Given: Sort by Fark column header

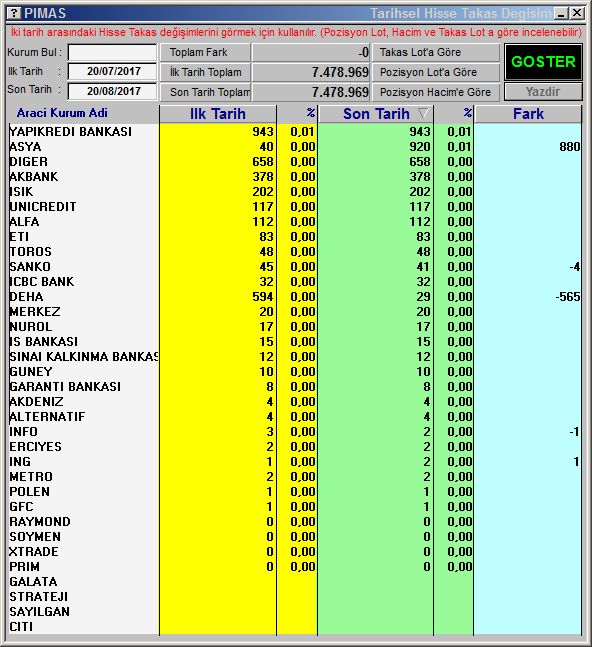Looking at the screenshot, I should pyautogui.click(x=528, y=114).
